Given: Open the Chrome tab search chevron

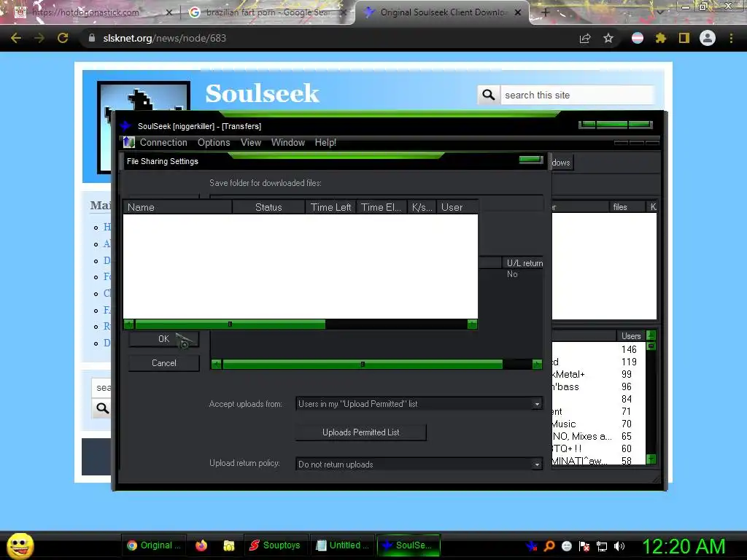Looking at the screenshot, I should [x=659, y=12].
